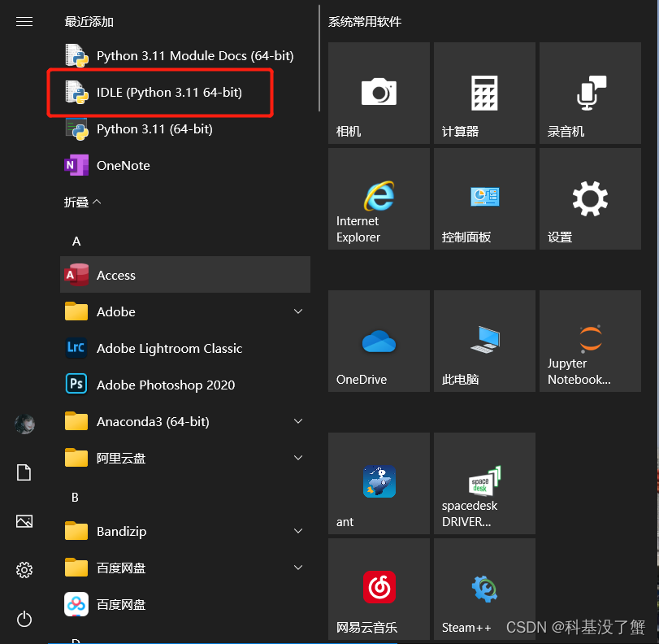Launch IDLE (Python 3.11 64-bit)
This screenshot has width=659, height=644.
coord(185,92)
